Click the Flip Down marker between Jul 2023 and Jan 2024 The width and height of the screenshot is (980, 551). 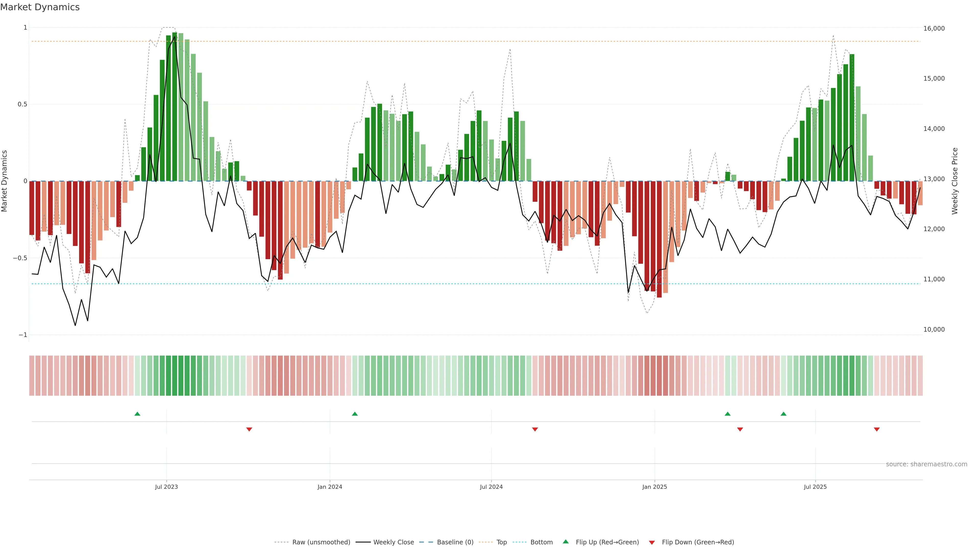coord(249,429)
